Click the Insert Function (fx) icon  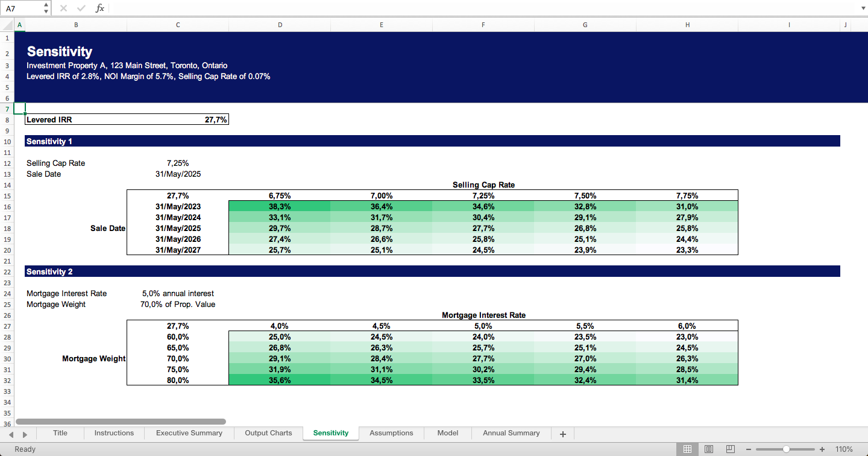click(100, 8)
